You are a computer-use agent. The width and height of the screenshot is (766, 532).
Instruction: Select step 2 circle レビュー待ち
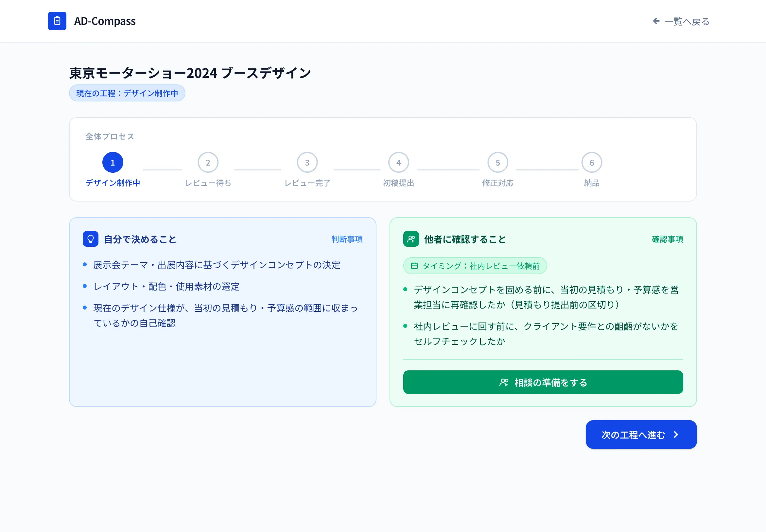pos(208,162)
